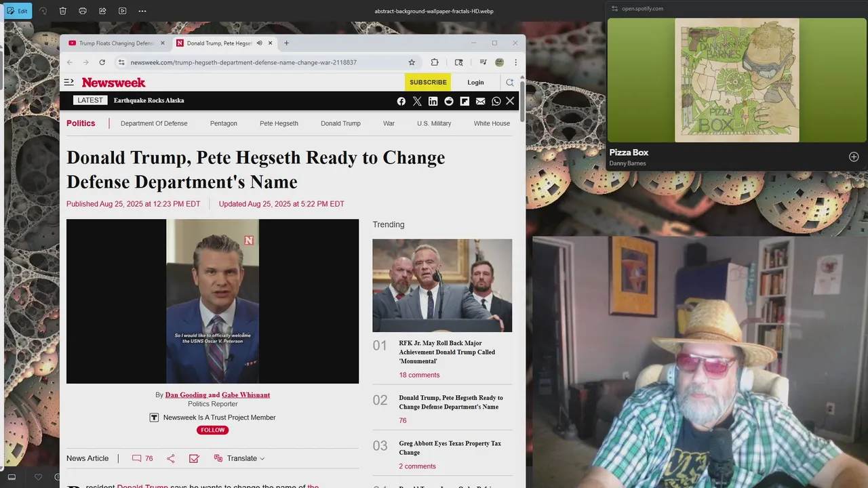Click the Edit button in photo viewer
This screenshot has width=868, height=488.
point(18,11)
